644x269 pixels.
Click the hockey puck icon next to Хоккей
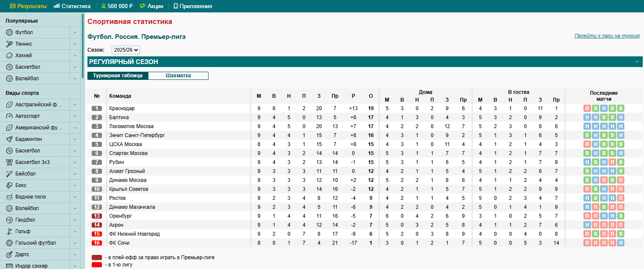[9, 56]
